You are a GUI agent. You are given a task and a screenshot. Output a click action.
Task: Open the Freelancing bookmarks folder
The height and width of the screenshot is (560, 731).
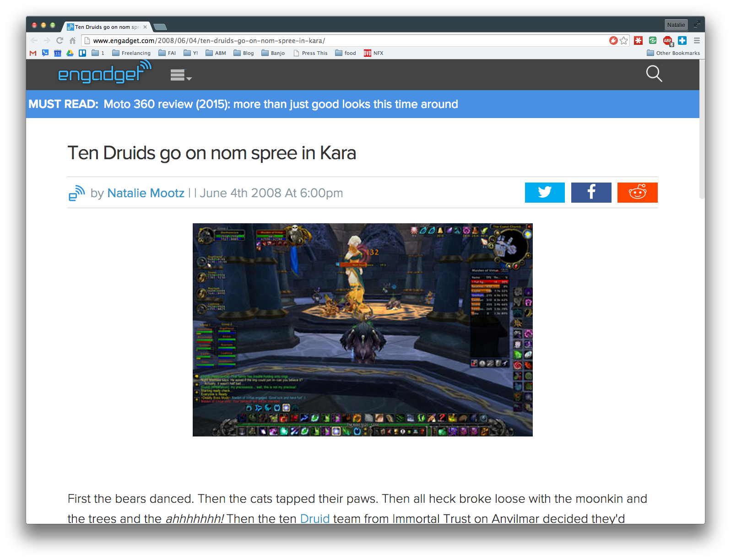click(131, 53)
